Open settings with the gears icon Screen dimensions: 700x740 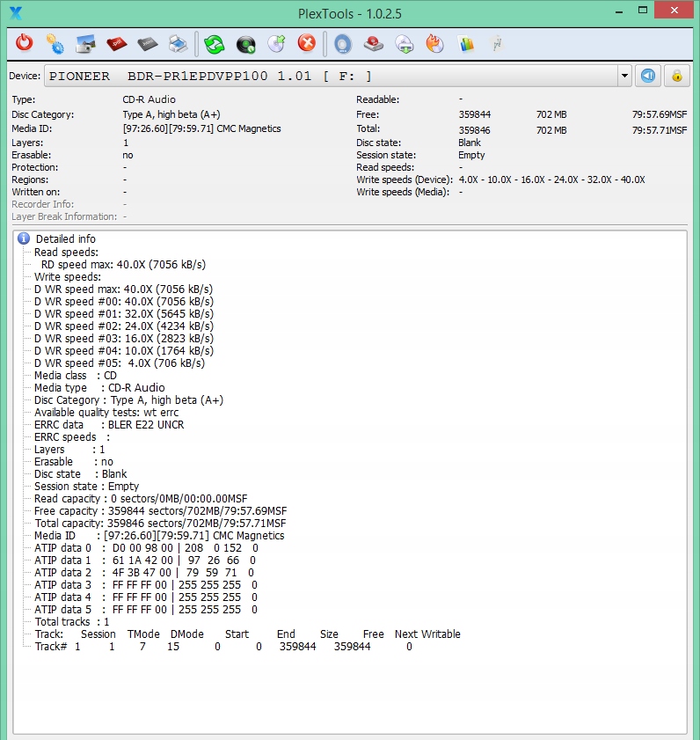55,43
